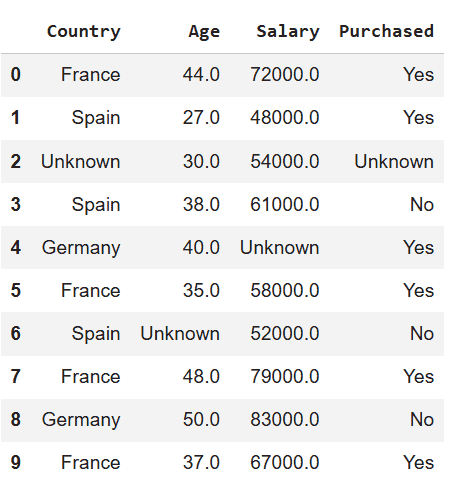
Task: Select the France cell in row 5
Action: [91, 290]
